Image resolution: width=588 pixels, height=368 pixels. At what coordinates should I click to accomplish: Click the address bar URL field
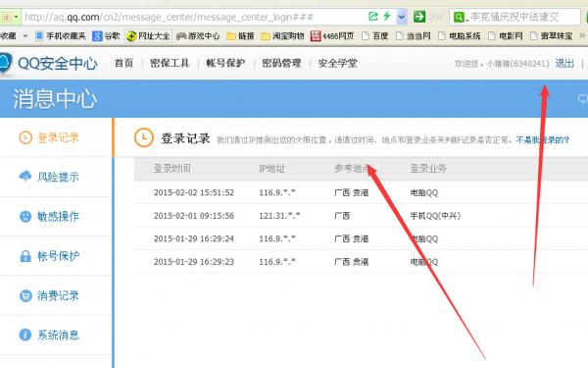194,17
